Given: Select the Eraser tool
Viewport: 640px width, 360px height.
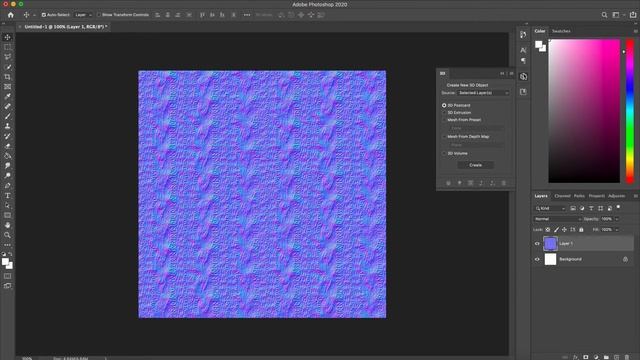Looking at the screenshot, I should [7, 146].
